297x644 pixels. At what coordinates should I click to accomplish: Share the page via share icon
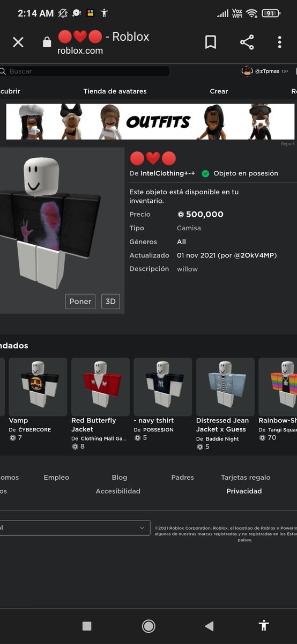click(x=247, y=42)
